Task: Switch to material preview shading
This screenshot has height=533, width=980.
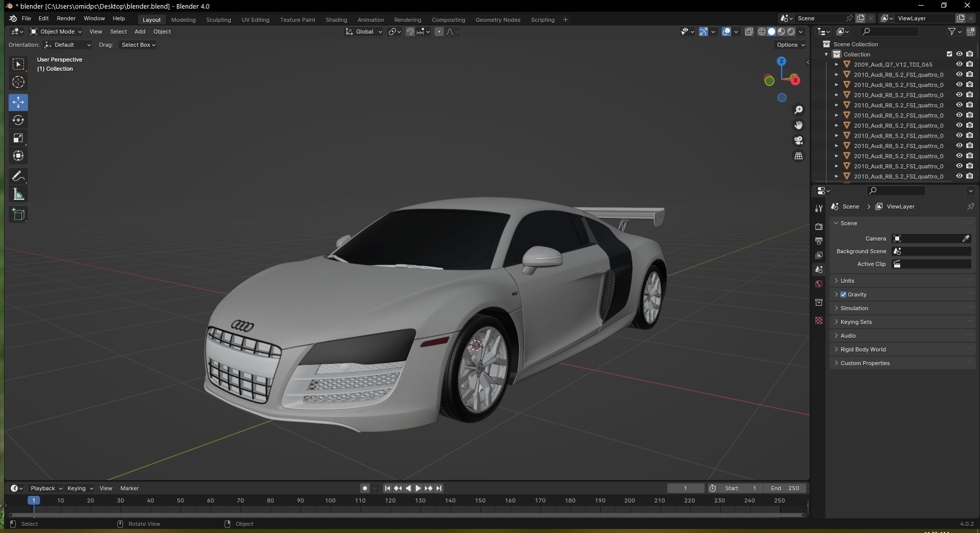Action: point(781,32)
